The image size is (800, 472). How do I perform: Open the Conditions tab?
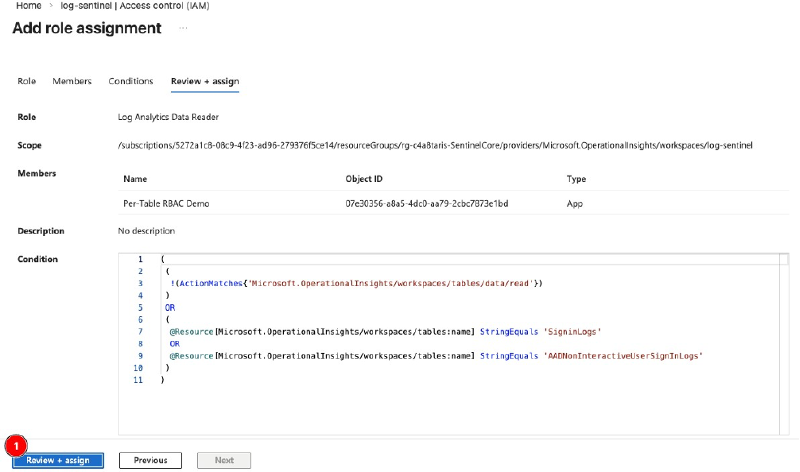tap(131, 81)
